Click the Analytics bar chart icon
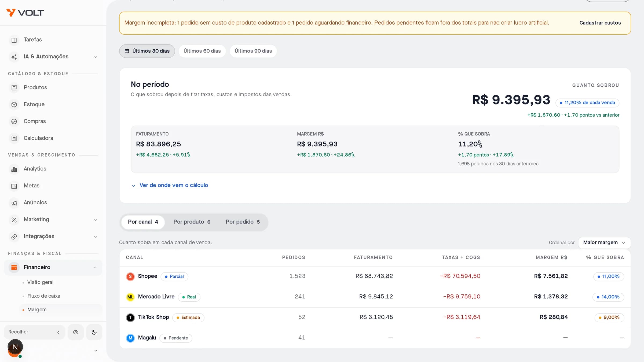This screenshot has width=644, height=362. [14, 169]
